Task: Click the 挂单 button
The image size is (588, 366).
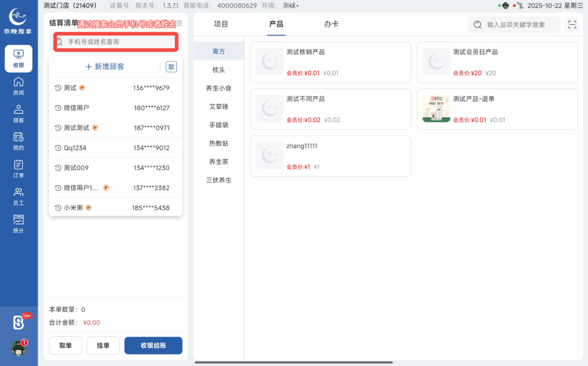Action: tap(103, 345)
